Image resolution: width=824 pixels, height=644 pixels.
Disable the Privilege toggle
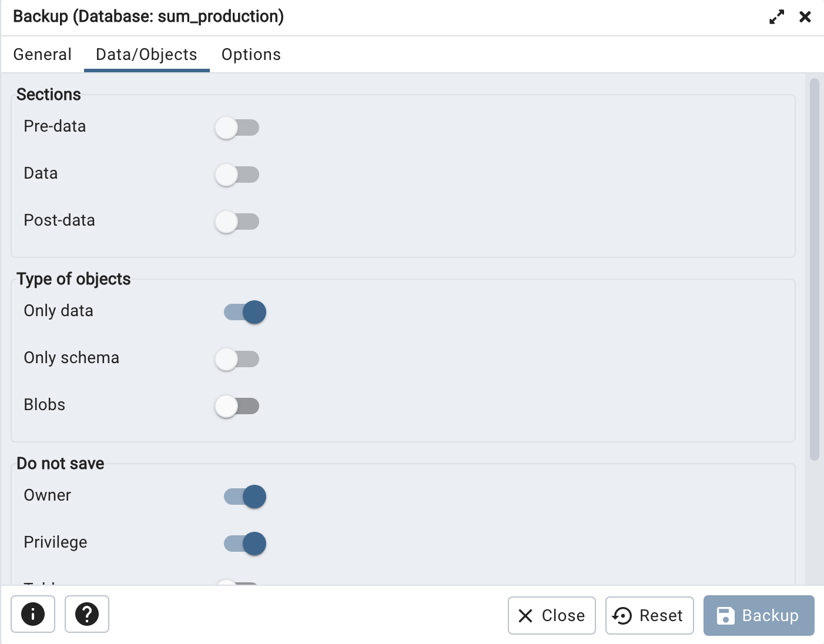(x=244, y=544)
